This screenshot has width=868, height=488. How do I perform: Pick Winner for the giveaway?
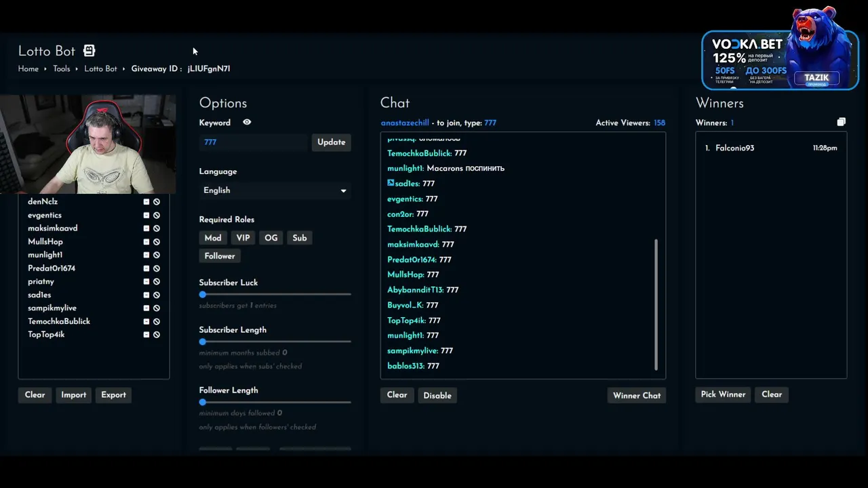[x=723, y=394]
